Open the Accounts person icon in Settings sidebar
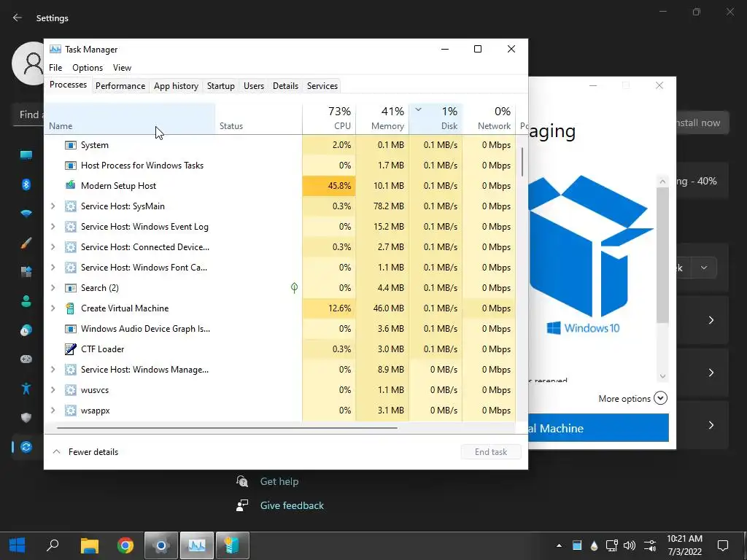 point(26,301)
